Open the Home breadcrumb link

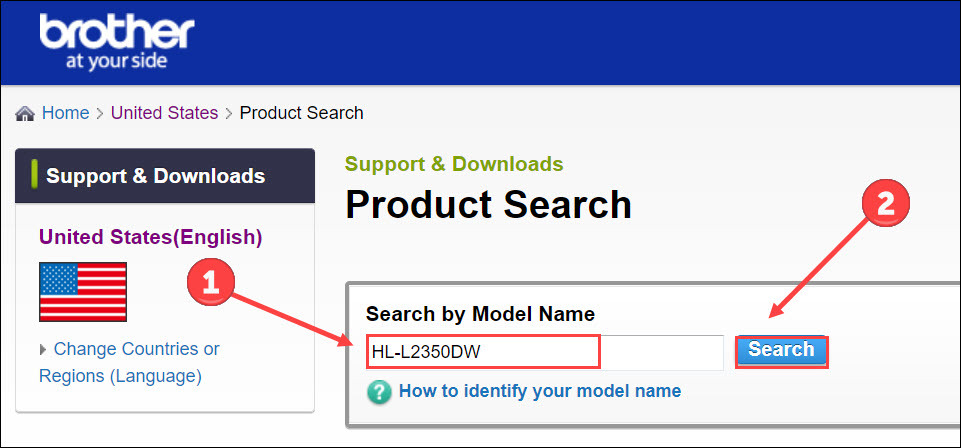point(65,113)
